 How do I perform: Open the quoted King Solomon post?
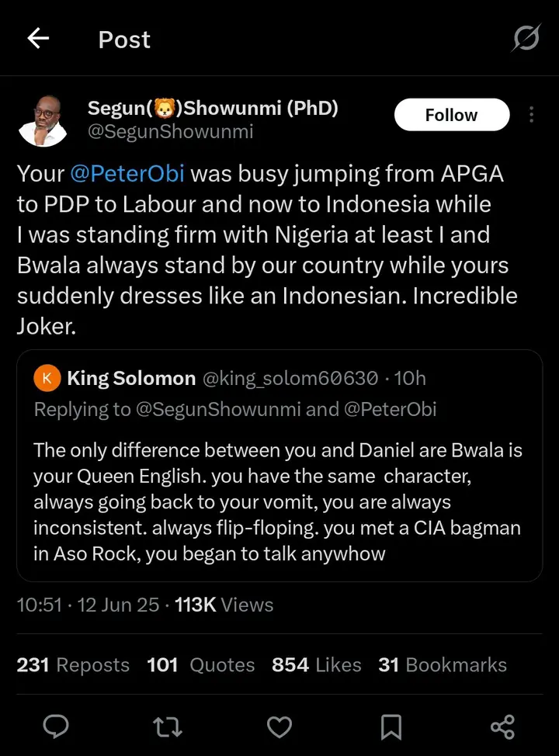point(279,481)
